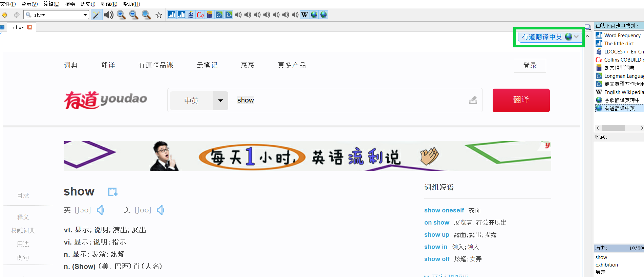Click the red 翻译 button
The width and height of the screenshot is (644, 277).
(521, 100)
